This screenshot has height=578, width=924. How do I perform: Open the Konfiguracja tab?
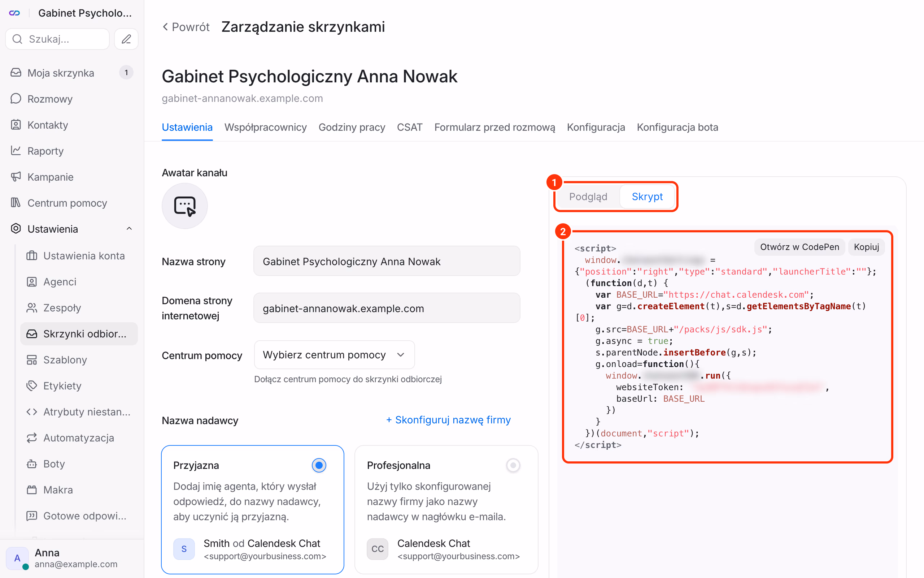click(x=596, y=127)
